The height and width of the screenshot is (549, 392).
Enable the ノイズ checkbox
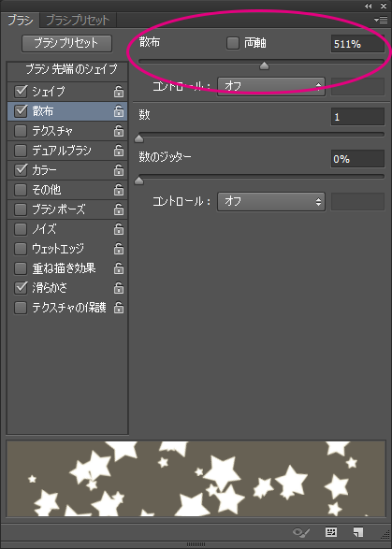pyautogui.click(x=21, y=229)
